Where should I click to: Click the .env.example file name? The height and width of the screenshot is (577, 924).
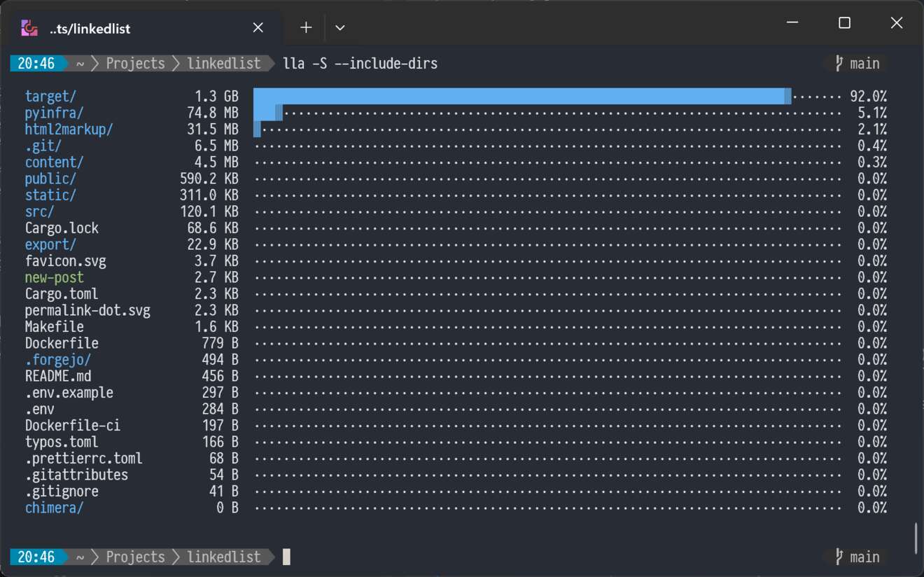point(69,393)
